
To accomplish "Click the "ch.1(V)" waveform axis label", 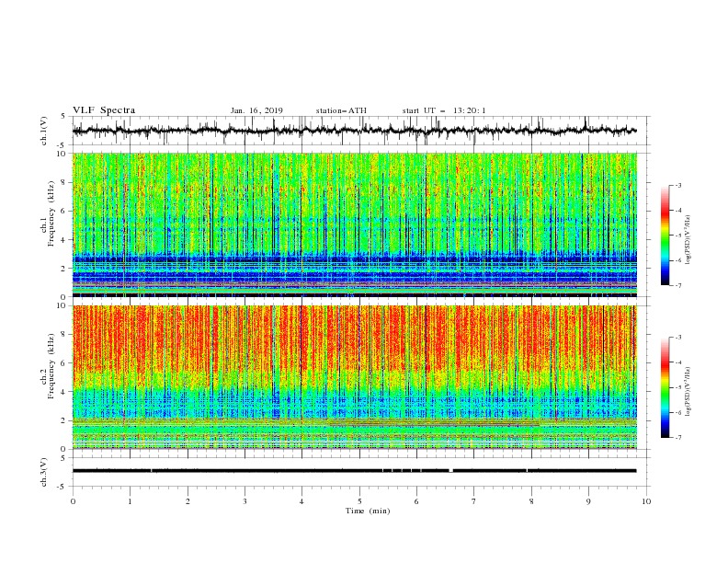I will coord(44,131).
